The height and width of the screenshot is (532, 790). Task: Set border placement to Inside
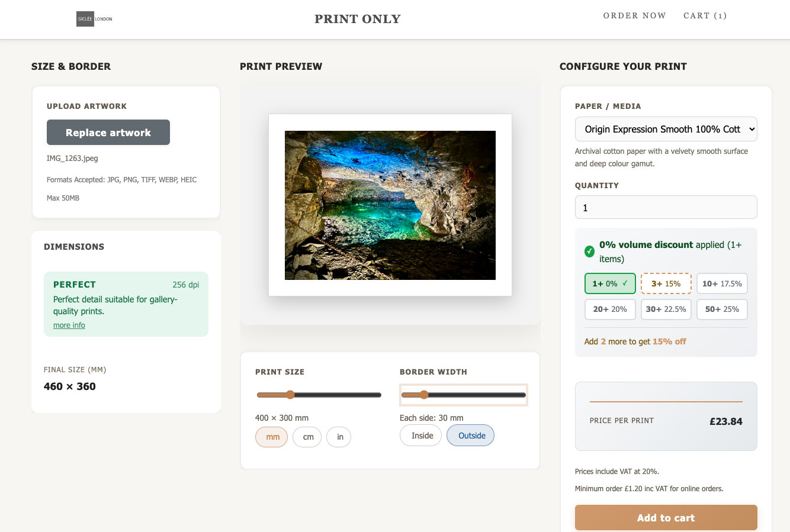click(x=422, y=436)
